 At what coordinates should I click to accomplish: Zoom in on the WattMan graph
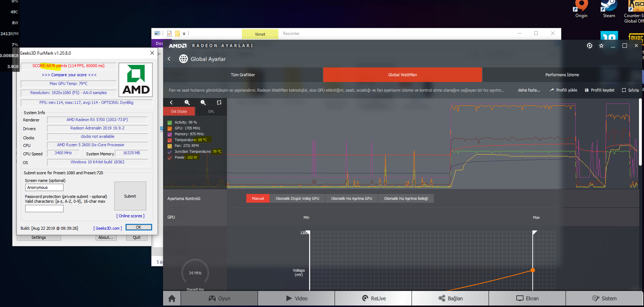click(x=187, y=102)
